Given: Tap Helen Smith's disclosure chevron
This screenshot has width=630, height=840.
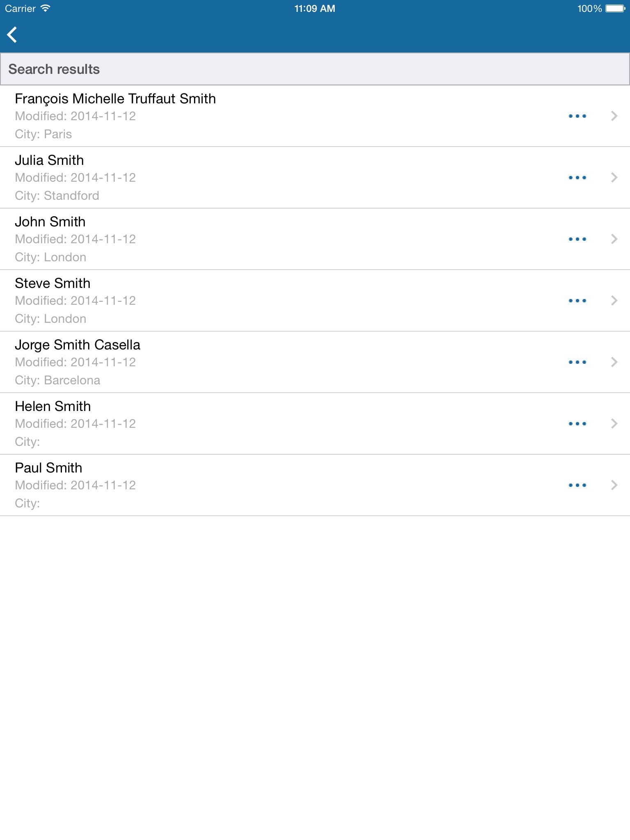Looking at the screenshot, I should tap(614, 424).
